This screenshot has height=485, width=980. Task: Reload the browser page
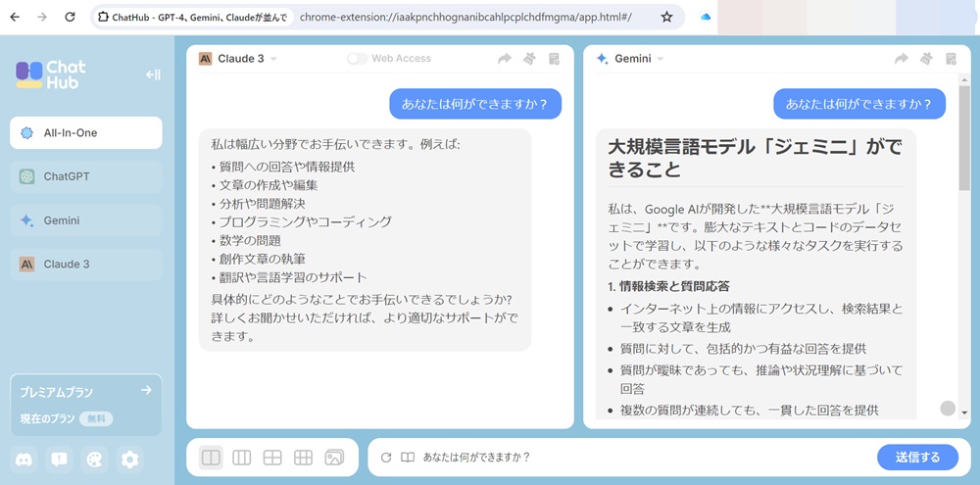click(70, 17)
